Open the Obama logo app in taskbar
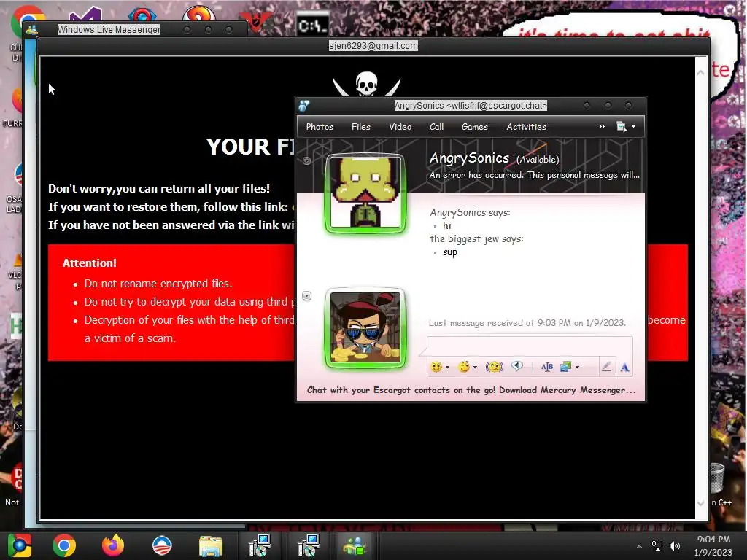 pyautogui.click(x=161, y=545)
